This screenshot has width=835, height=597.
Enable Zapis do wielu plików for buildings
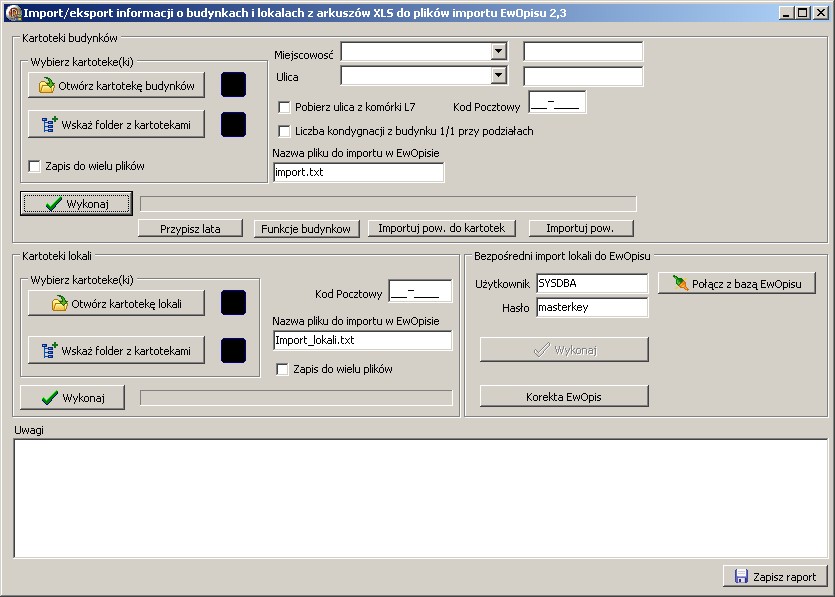tap(35, 166)
